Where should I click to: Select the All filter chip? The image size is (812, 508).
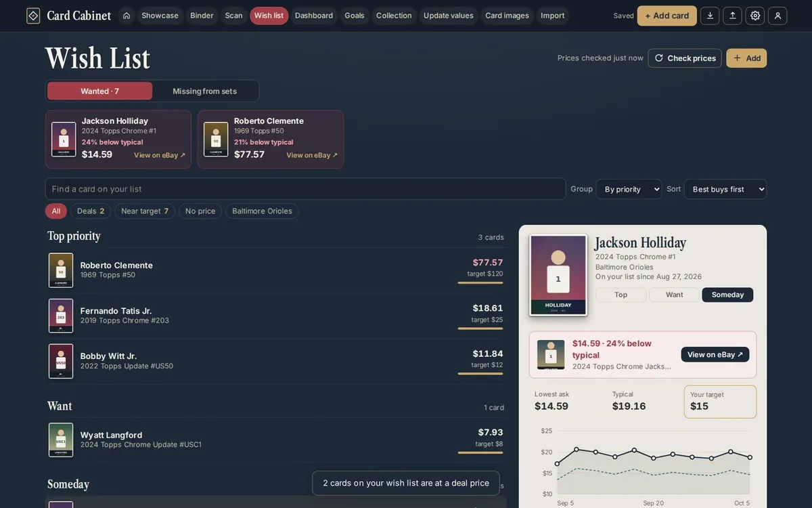(56, 211)
